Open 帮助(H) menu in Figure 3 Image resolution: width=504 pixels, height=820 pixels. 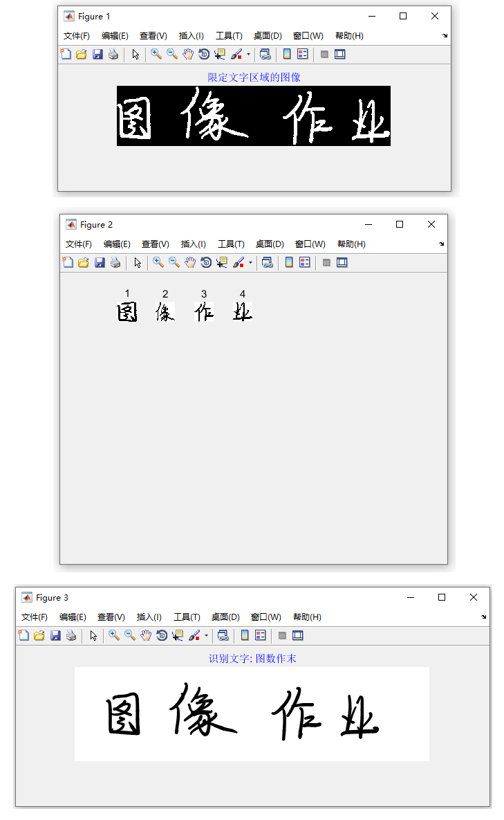tap(307, 617)
